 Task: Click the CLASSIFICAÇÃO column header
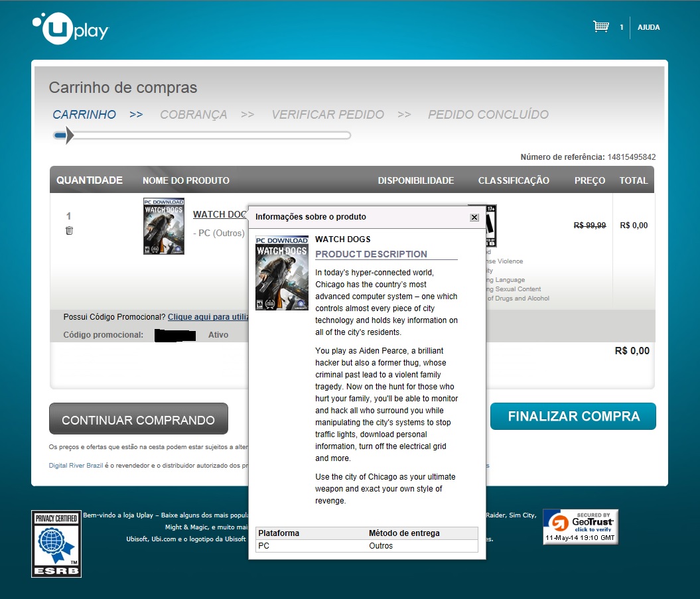514,181
